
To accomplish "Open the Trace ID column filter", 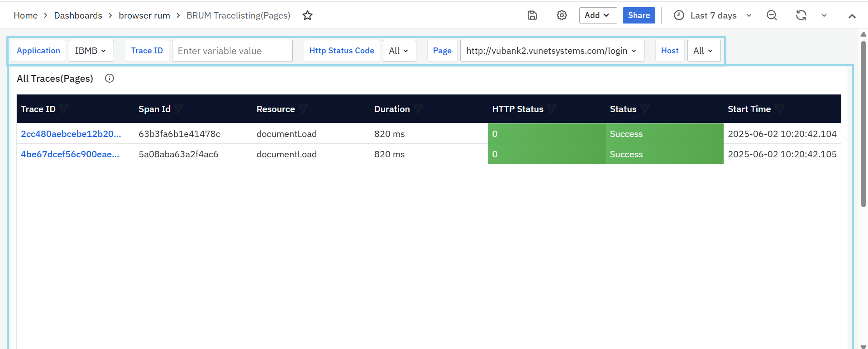I will 64,109.
